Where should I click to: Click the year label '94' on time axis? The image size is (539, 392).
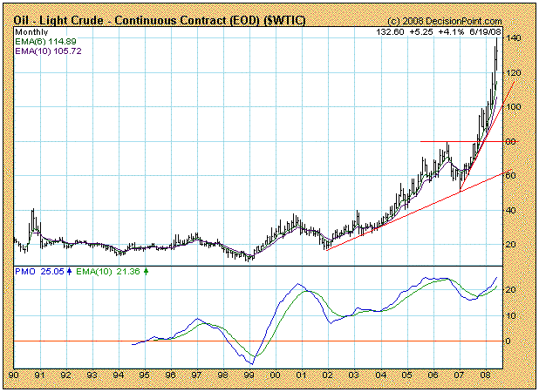pos(119,375)
